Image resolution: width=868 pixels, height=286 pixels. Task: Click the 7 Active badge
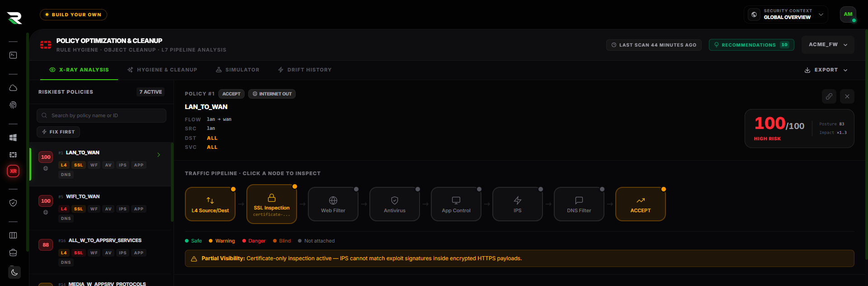[151, 92]
